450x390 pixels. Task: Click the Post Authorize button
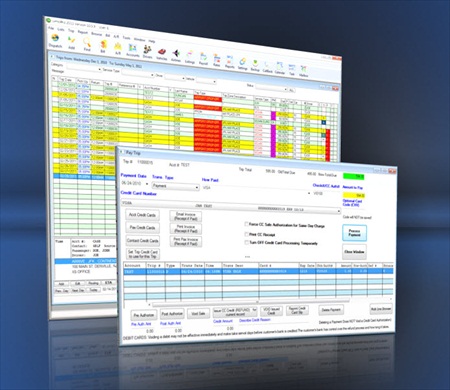pyautogui.click(x=172, y=314)
